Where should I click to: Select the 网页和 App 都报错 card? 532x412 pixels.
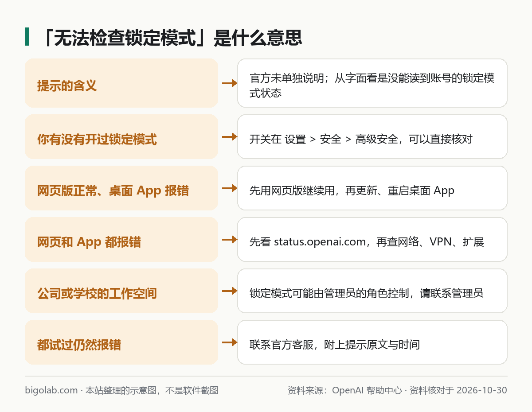121,240
